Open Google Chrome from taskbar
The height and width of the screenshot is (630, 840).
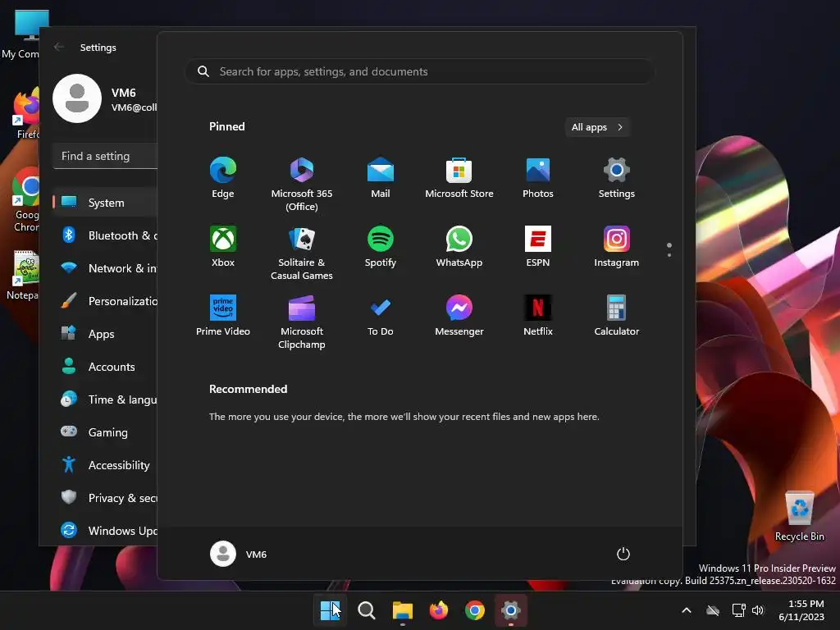tap(475, 610)
